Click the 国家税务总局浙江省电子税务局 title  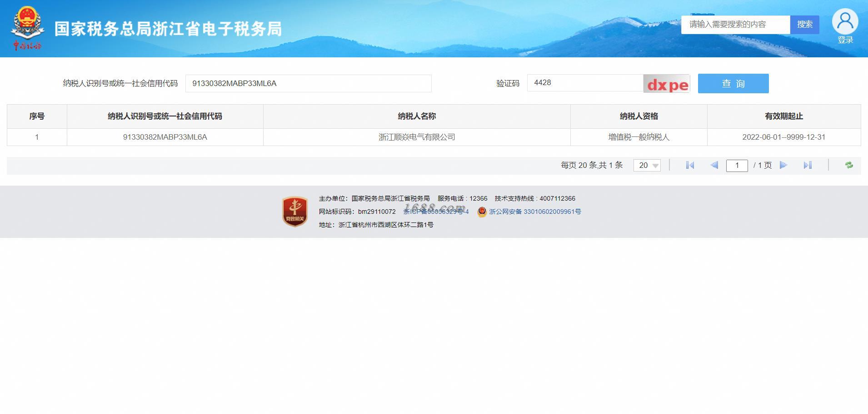coord(168,29)
